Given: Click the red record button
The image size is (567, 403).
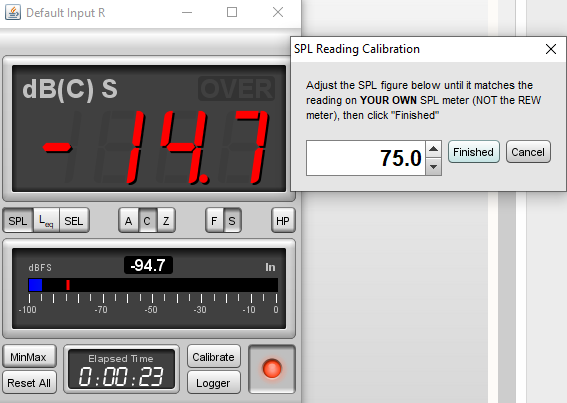Looking at the screenshot, I should [272, 369].
